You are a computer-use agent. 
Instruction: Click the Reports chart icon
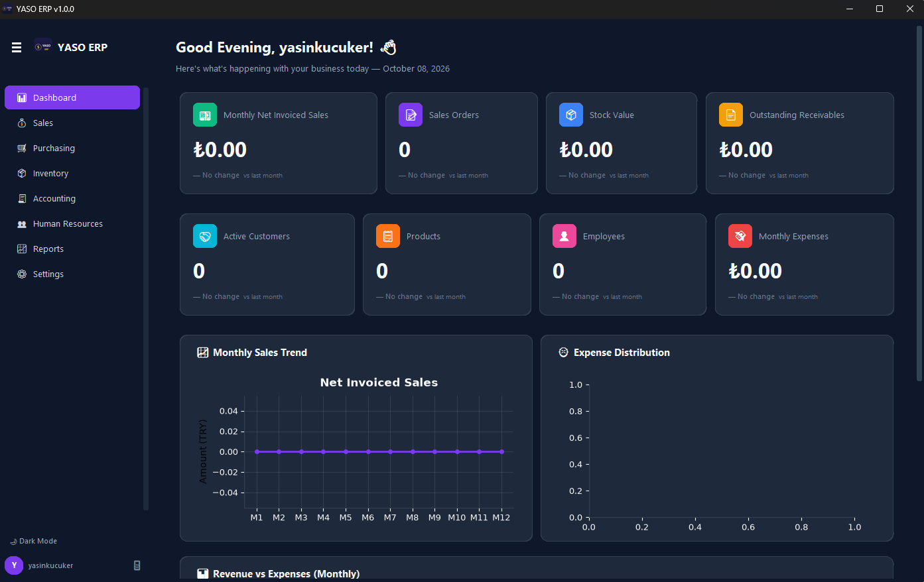coord(22,249)
